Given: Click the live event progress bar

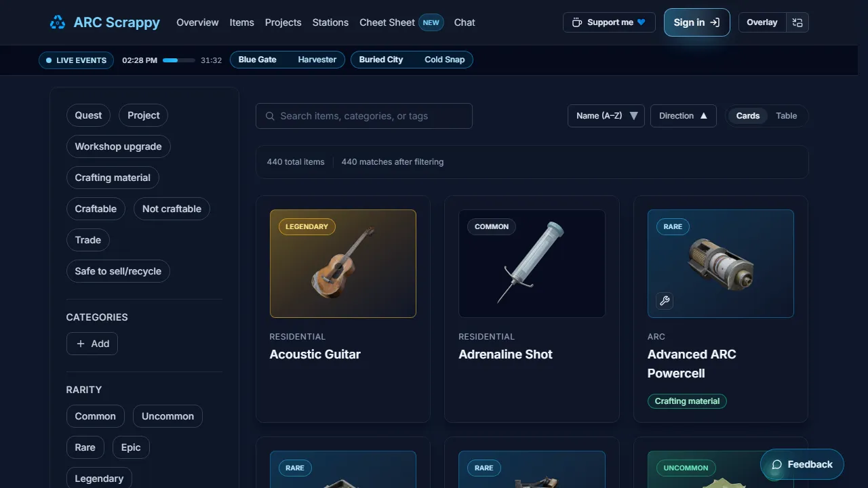Looking at the screenshot, I should (179, 60).
